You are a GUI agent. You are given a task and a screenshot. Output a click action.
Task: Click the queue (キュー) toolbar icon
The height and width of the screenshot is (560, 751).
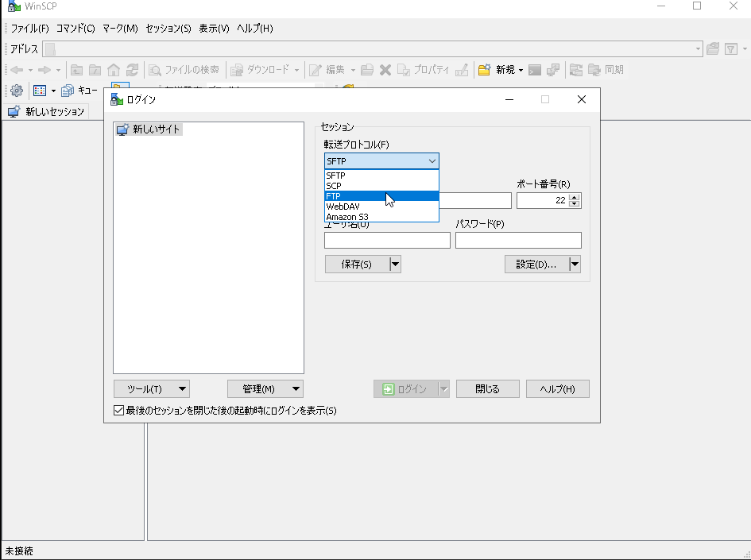[68, 91]
